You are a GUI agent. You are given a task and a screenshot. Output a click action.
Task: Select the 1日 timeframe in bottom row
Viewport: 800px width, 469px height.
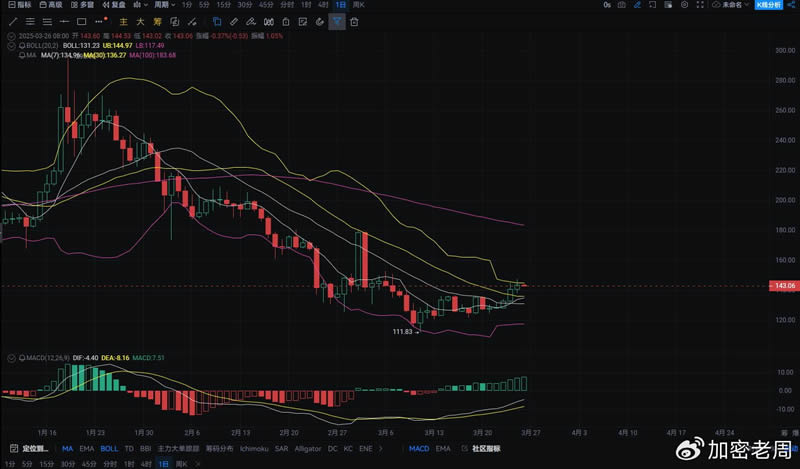[x=163, y=464]
